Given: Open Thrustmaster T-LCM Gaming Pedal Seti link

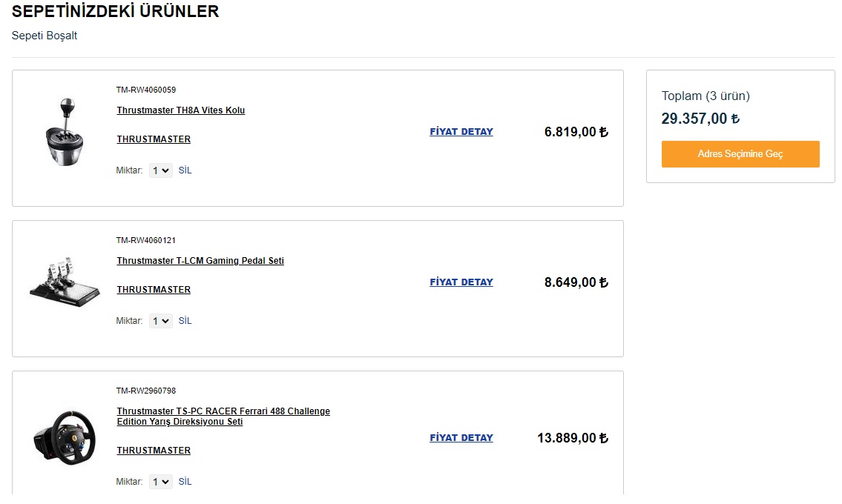Looking at the screenshot, I should [200, 260].
